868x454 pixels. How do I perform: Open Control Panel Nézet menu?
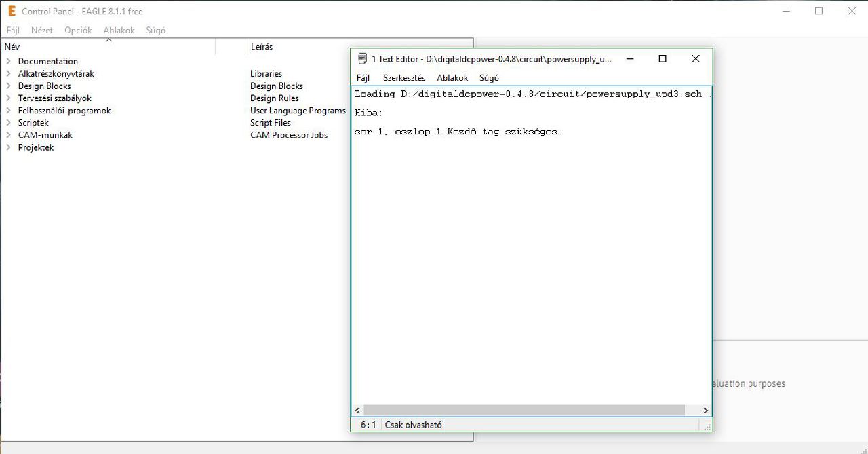(x=42, y=30)
